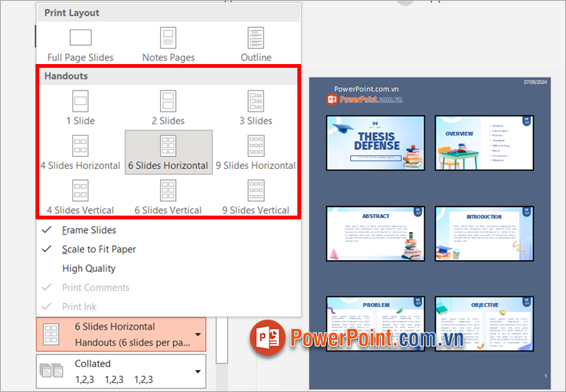Pick the Outline print layout icon
Viewport: 566px width, 392px height.
pos(256,38)
